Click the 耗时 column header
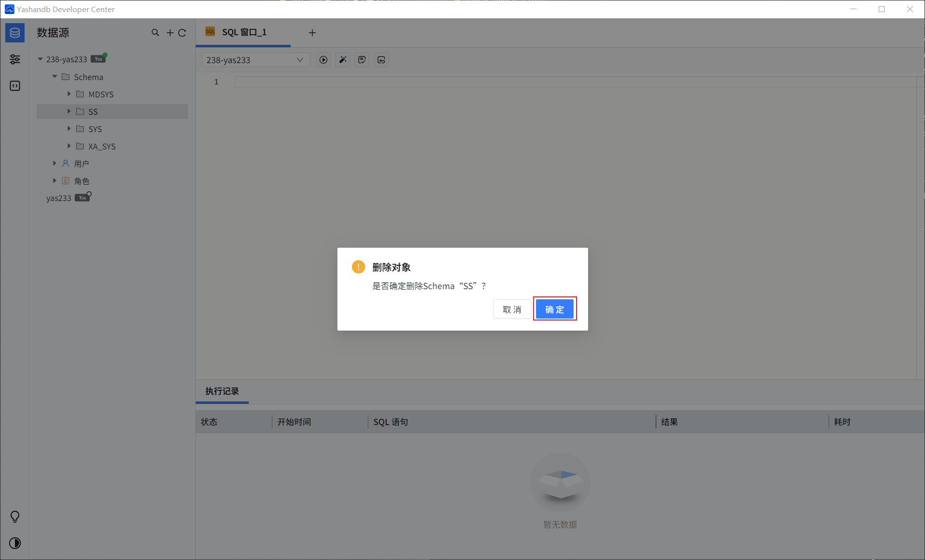This screenshot has height=560, width=925. (x=842, y=422)
